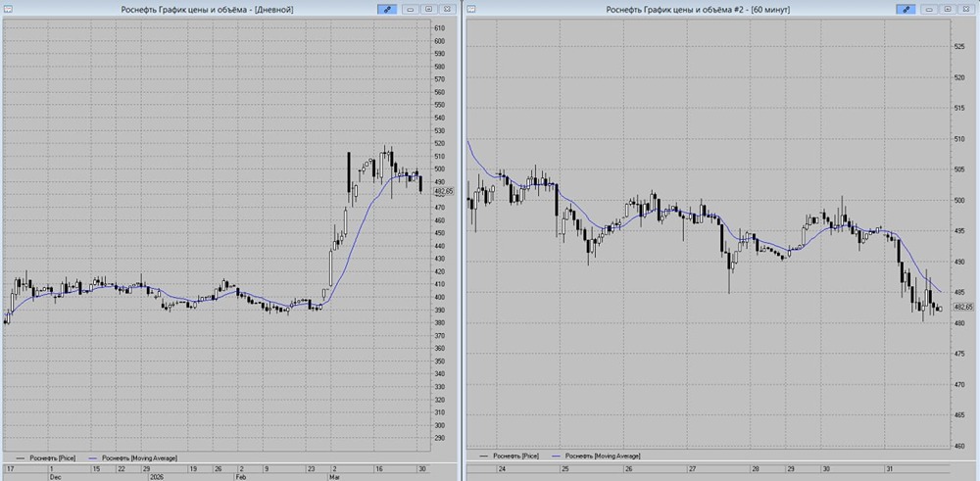The height and width of the screenshot is (481, 980).
Task: Click date '15' on the daily time axis
Action: point(97,468)
